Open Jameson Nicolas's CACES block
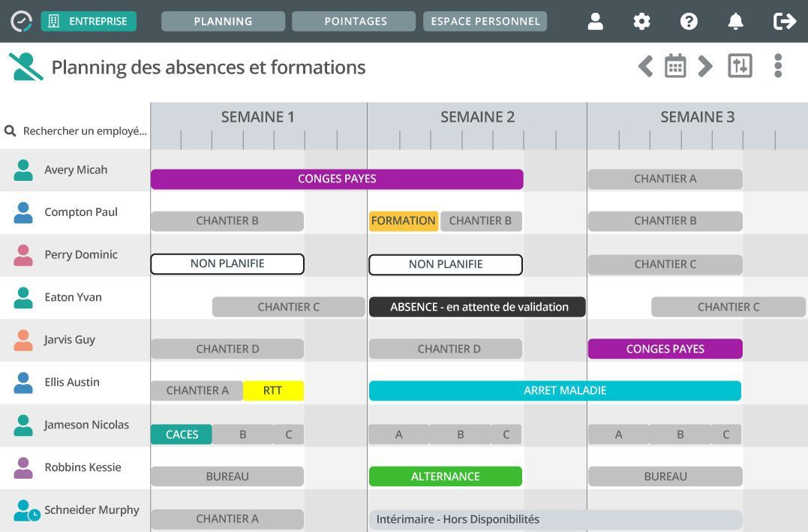This screenshot has width=808, height=532. (182, 434)
